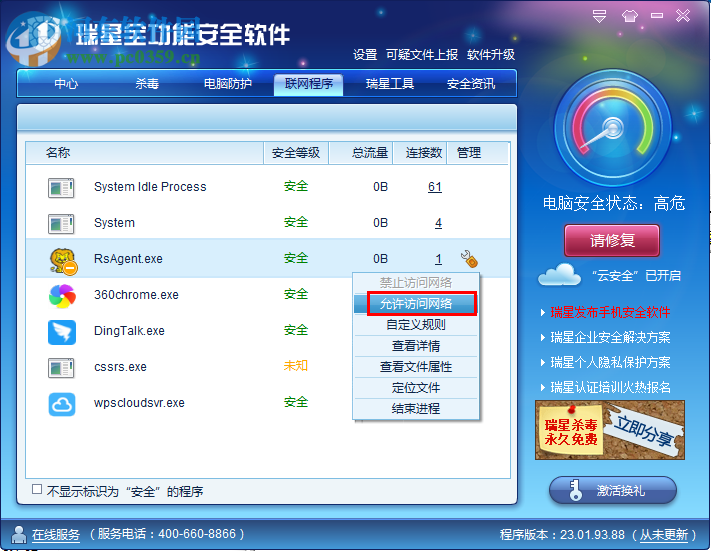The width and height of the screenshot is (711, 551).
Task: Click the 软件升级 link
Action: point(491,55)
